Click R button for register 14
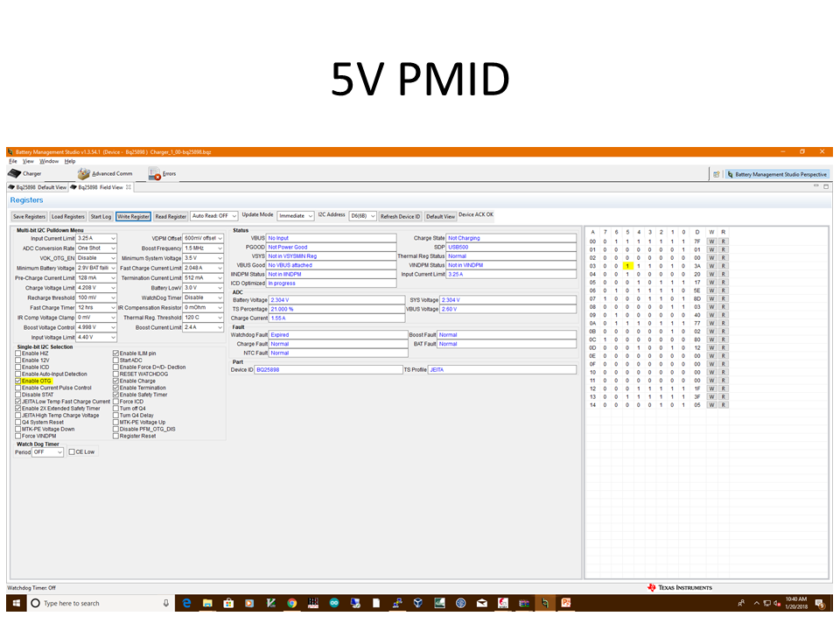The height and width of the screenshot is (630, 840). (724, 405)
